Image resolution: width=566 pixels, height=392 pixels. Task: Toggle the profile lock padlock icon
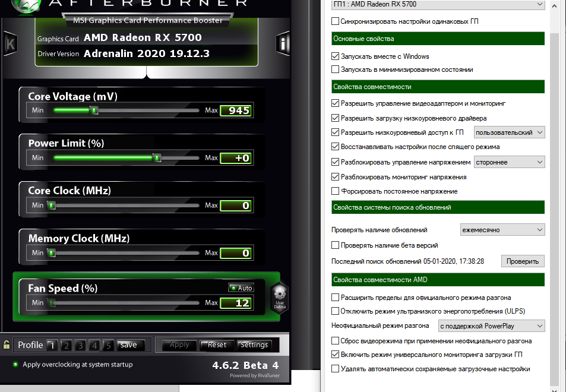point(7,344)
